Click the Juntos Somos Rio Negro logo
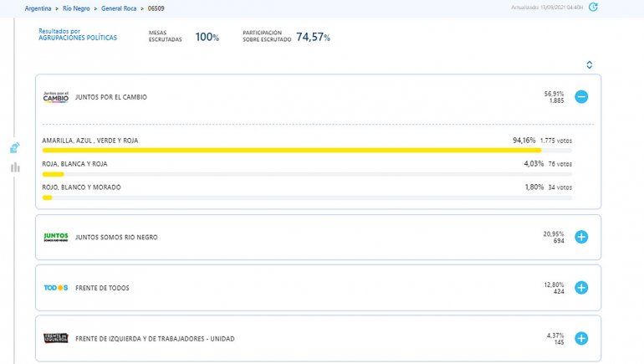This screenshot has height=364, width=644. (x=55, y=237)
